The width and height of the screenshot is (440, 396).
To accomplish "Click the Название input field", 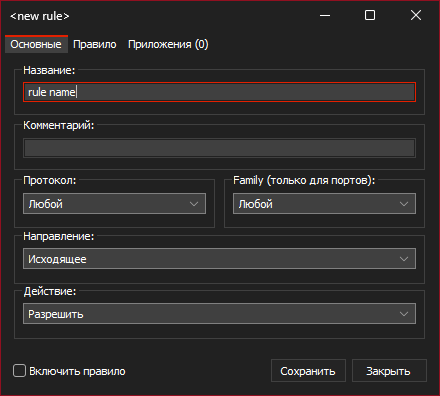I will pos(219,92).
